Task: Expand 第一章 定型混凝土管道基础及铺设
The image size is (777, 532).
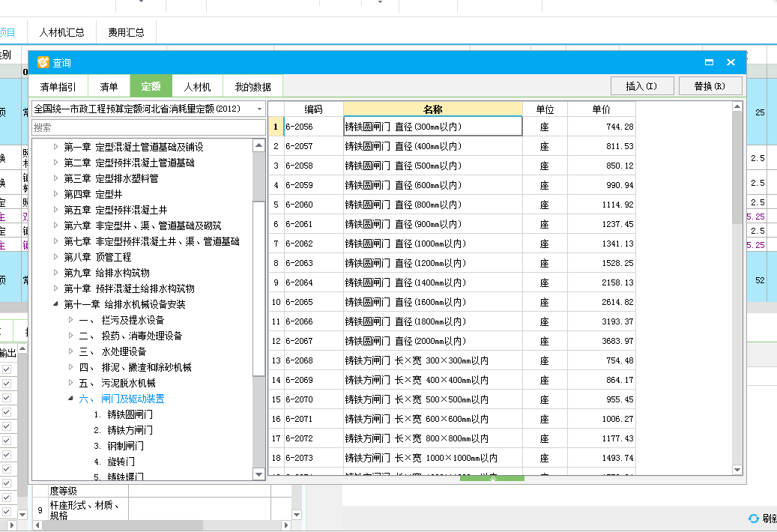Action: 55,147
